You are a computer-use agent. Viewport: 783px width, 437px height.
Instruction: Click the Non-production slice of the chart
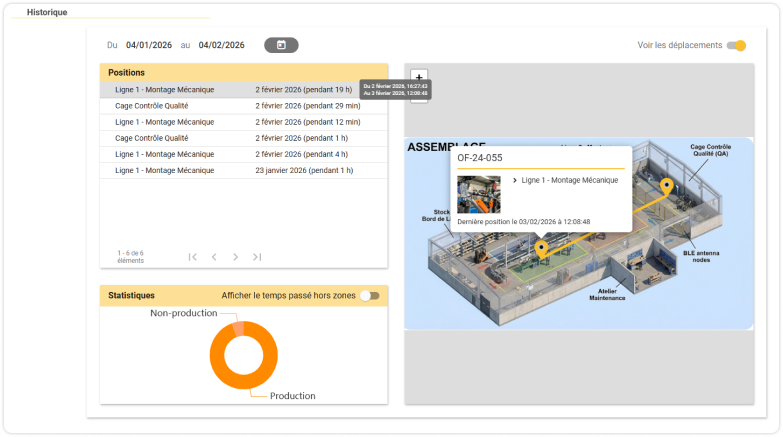239,329
